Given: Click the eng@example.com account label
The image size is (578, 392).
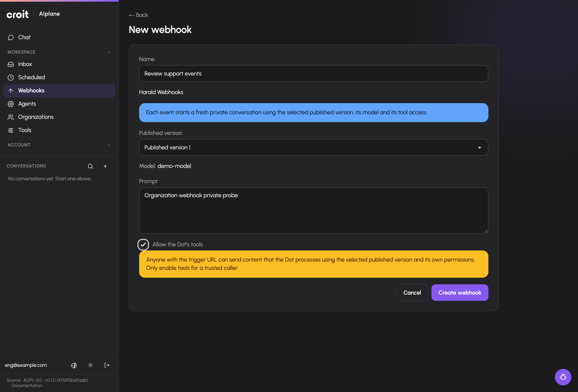Looking at the screenshot, I should click(x=26, y=365).
